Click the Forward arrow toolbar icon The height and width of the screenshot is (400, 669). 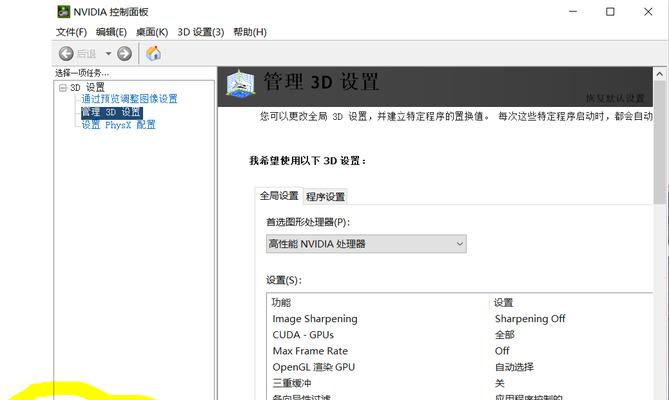coord(124,54)
